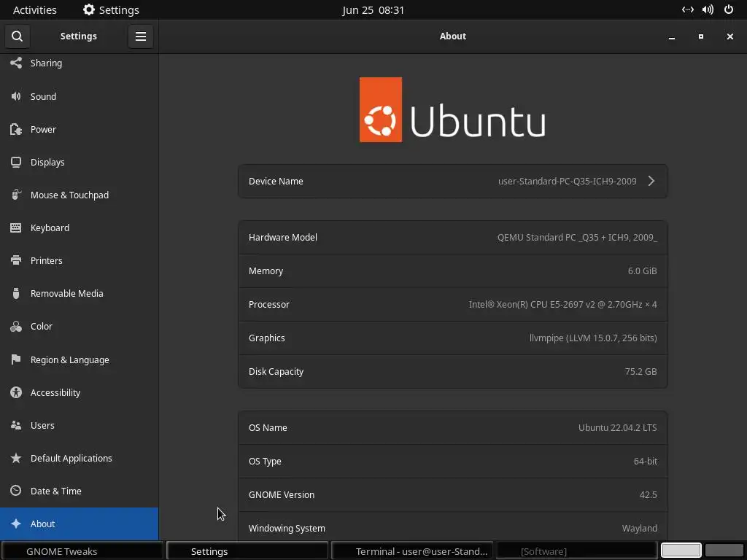Viewport: 747px width, 560px height.
Task: Select the Keyboard icon in sidebar
Action: [16, 227]
